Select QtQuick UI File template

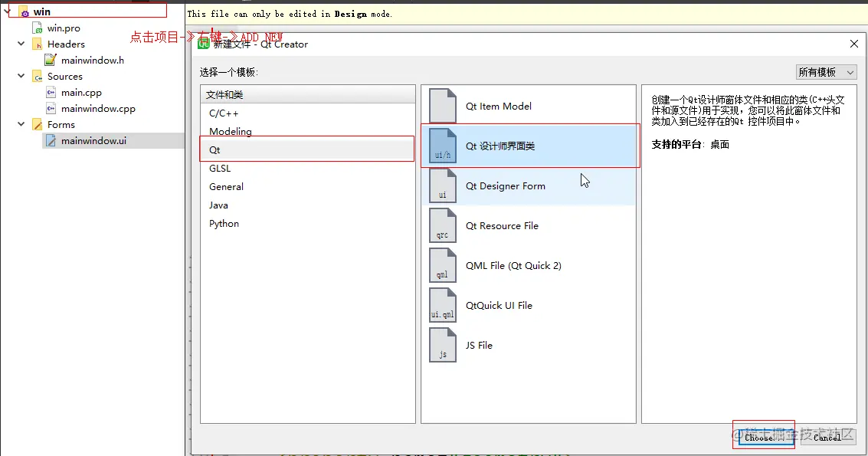(x=529, y=305)
